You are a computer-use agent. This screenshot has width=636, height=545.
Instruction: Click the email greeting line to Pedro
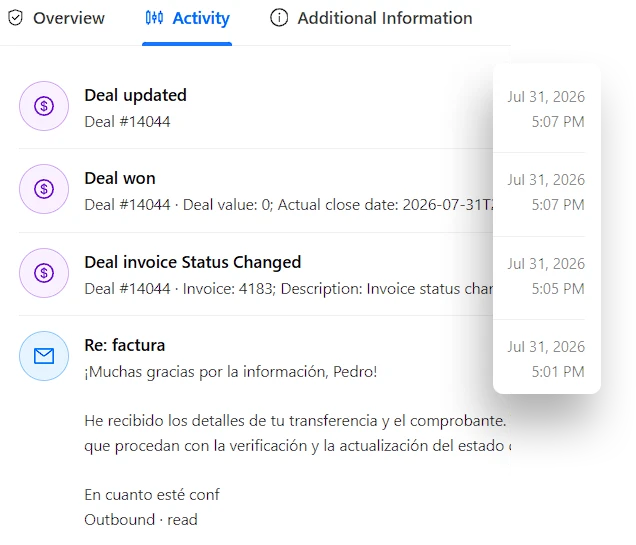[x=231, y=372]
